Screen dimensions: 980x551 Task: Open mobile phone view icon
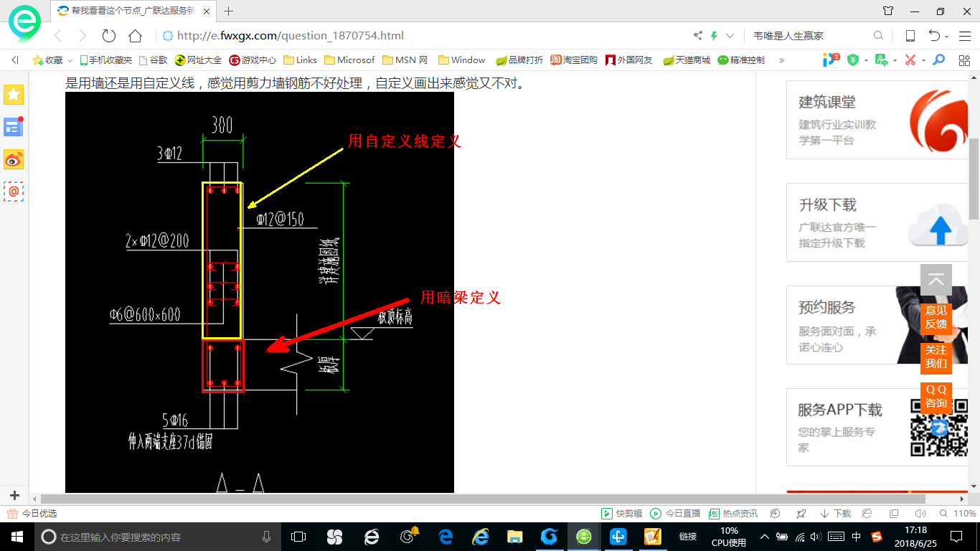(x=910, y=36)
